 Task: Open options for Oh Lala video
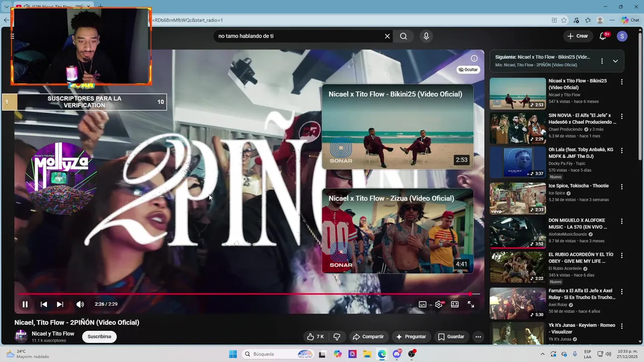coord(621,151)
